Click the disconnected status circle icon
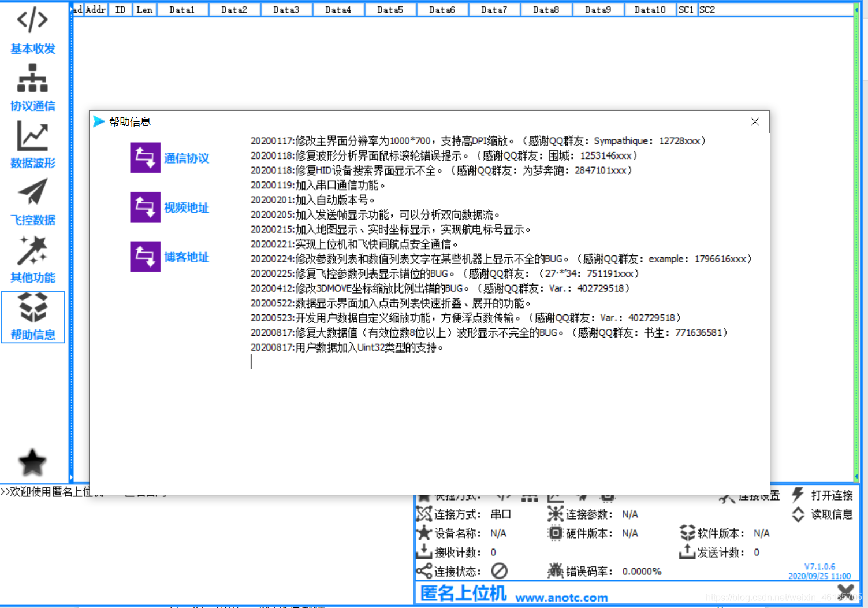 (x=499, y=571)
